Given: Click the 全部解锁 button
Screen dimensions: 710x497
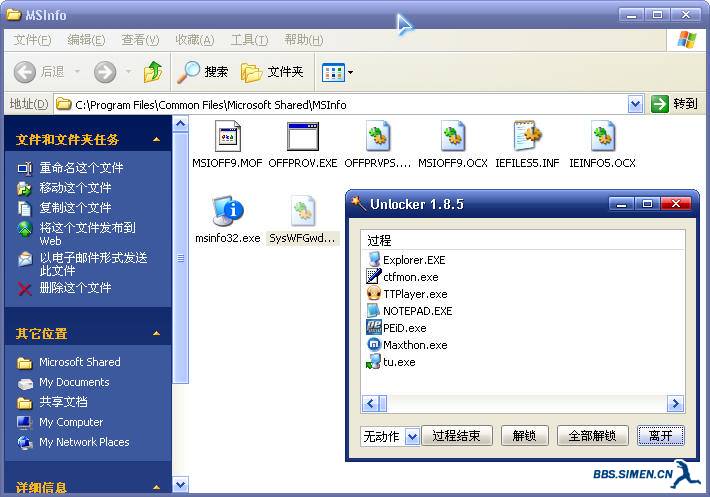Looking at the screenshot, I should [592, 436].
